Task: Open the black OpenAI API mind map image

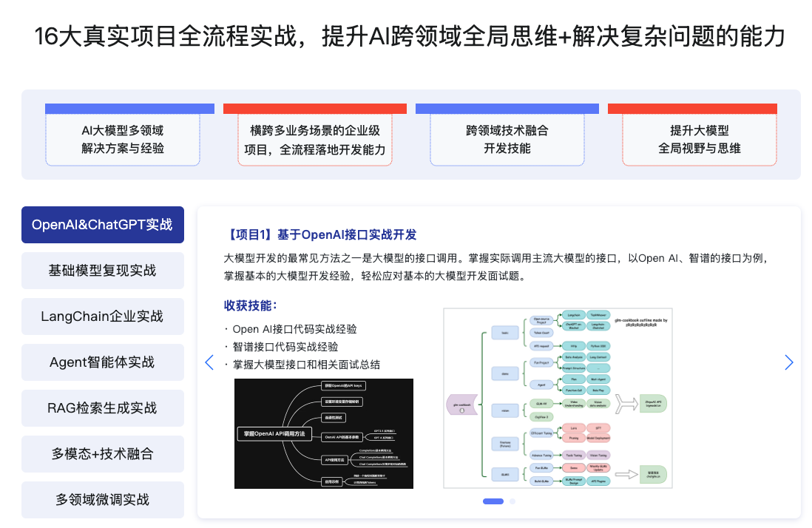Action: click(x=324, y=434)
